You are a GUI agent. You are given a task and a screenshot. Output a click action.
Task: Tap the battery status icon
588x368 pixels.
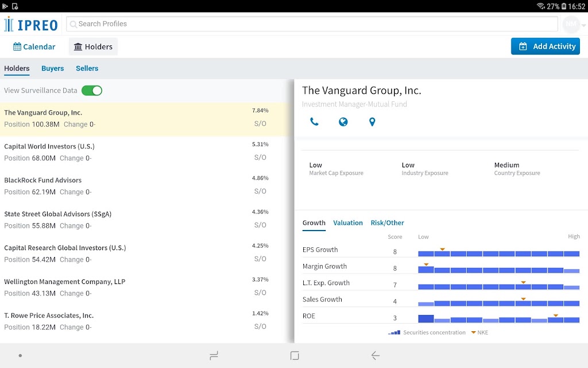(x=564, y=6)
